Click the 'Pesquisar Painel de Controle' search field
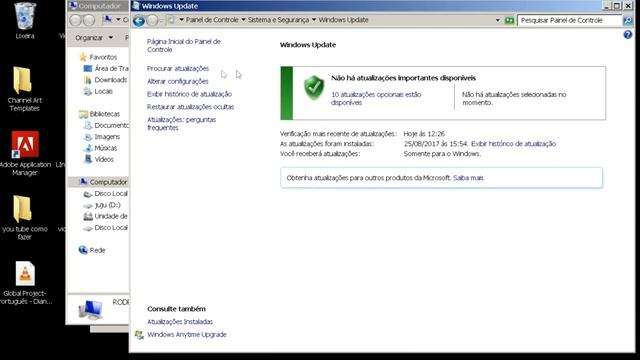The width and height of the screenshot is (640, 360). point(569,20)
